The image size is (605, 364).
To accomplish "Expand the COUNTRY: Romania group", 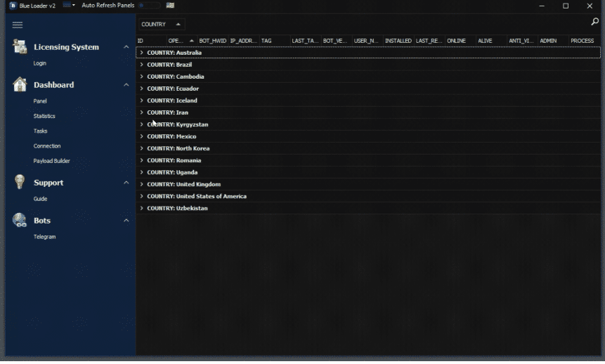I will 142,160.
